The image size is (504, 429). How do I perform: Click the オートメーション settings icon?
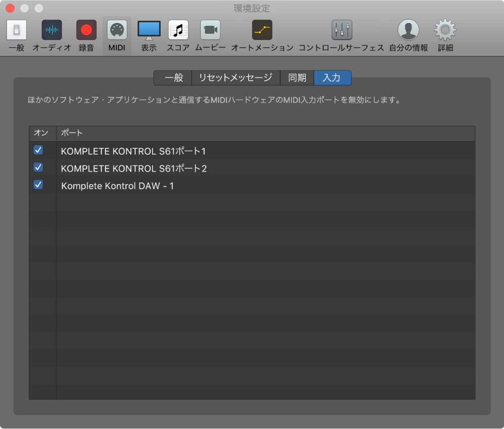[x=262, y=35]
